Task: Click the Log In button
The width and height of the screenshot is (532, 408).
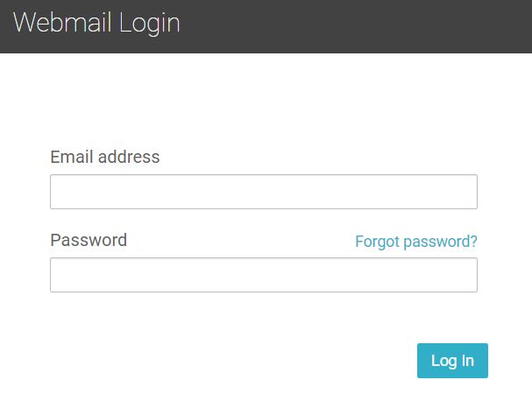Action: (452, 361)
